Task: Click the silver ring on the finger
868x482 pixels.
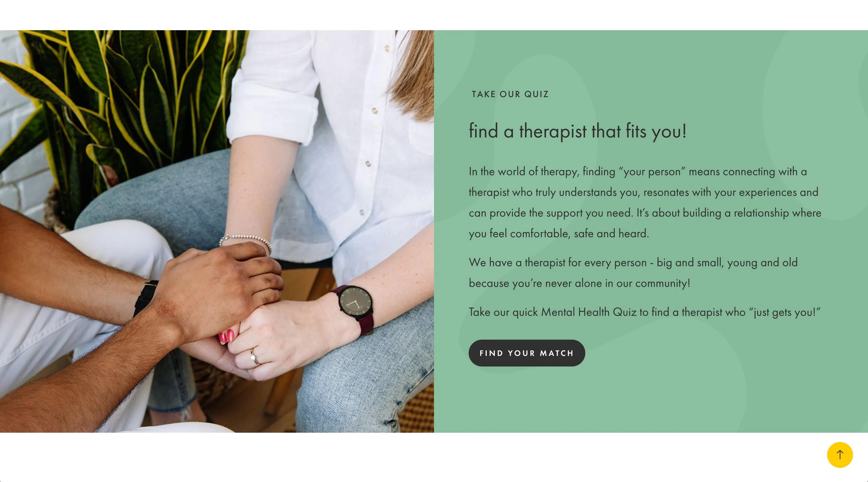Action: coord(255,357)
